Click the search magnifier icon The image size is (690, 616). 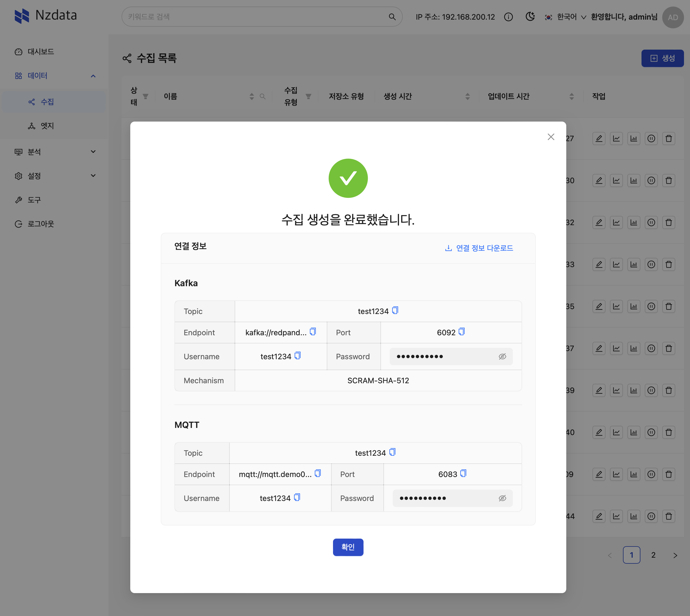pyautogui.click(x=392, y=17)
